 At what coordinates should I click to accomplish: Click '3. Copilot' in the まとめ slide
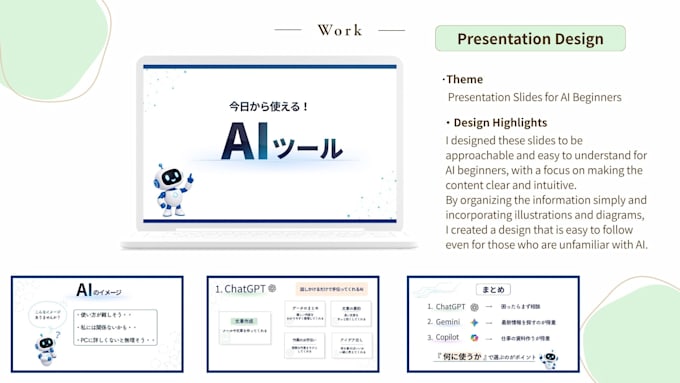(443, 337)
